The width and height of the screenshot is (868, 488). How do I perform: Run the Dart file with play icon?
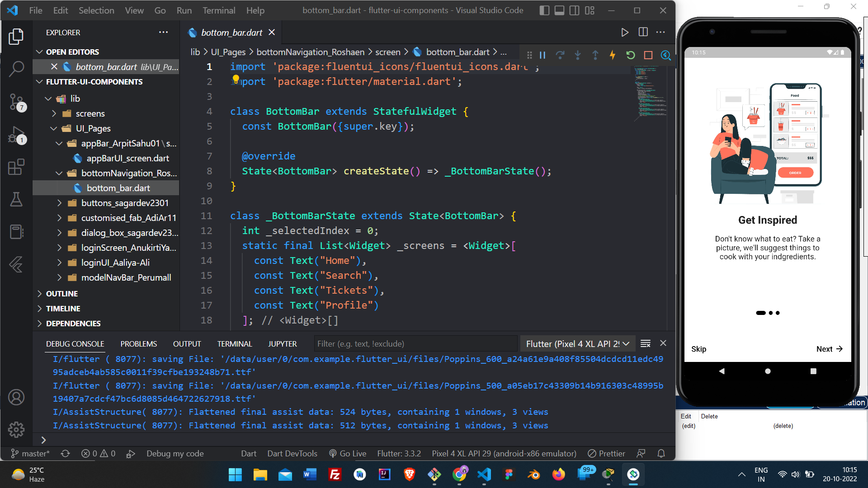(x=625, y=32)
